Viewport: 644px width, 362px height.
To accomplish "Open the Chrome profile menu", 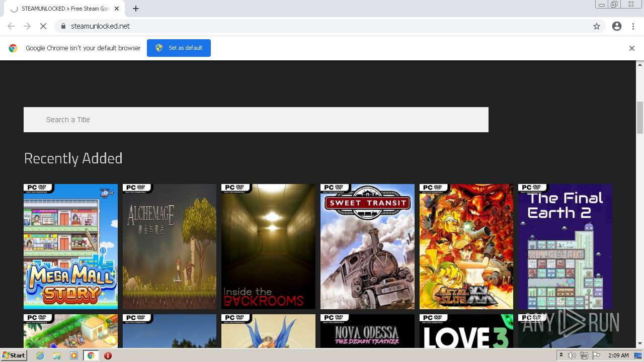I will pyautogui.click(x=617, y=26).
